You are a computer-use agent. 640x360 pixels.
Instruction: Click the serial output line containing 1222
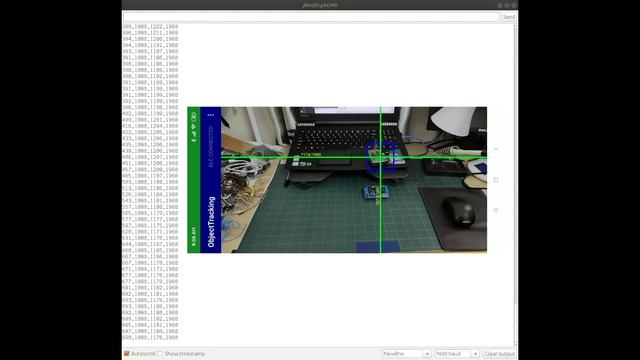150,27
